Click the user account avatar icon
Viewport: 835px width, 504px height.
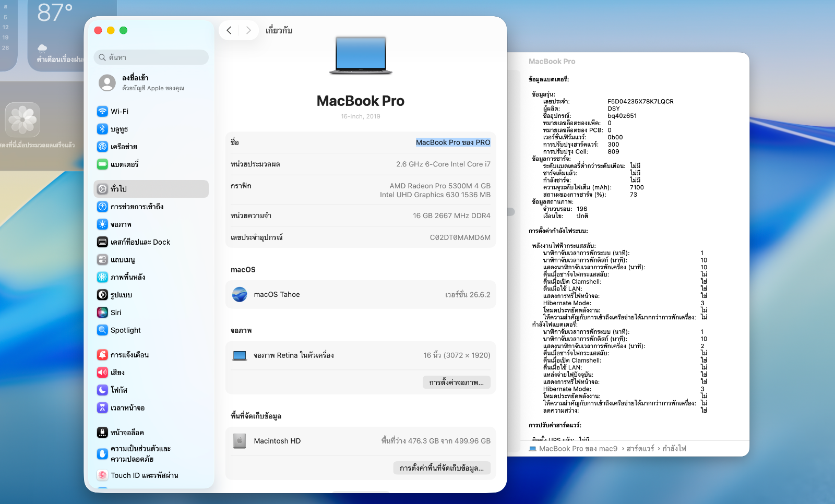pyautogui.click(x=107, y=82)
